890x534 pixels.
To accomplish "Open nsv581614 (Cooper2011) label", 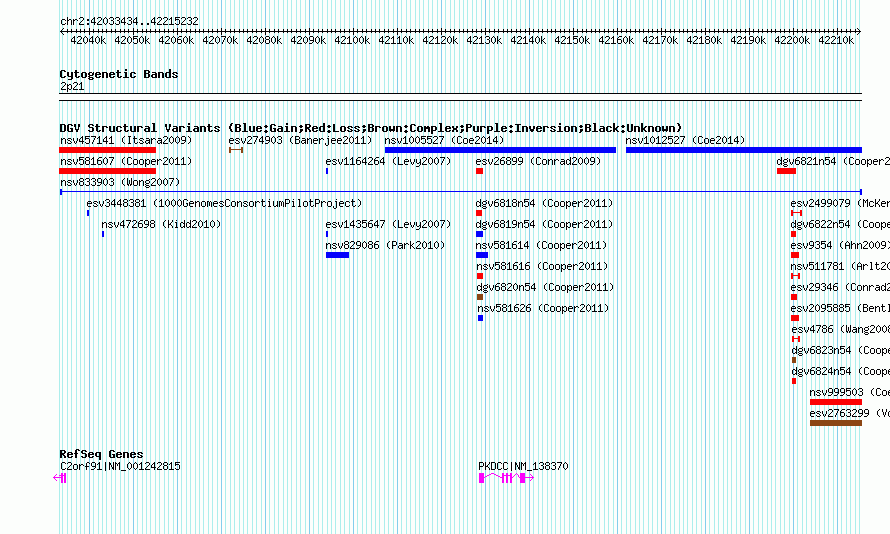I will pyautogui.click(x=541, y=245).
